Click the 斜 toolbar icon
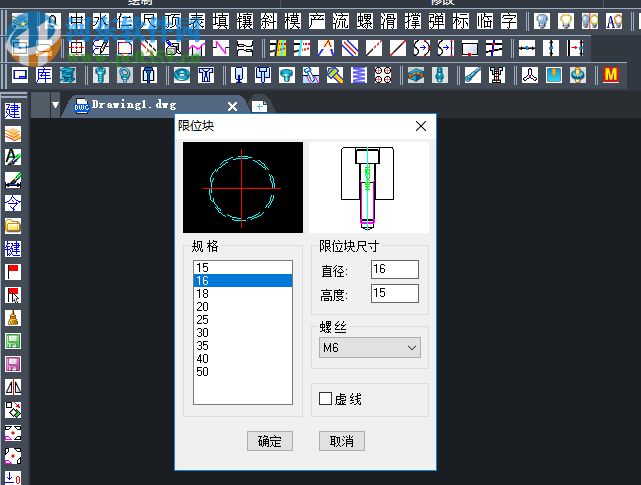Screen dimensions: 641x485 (x=269, y=21)
